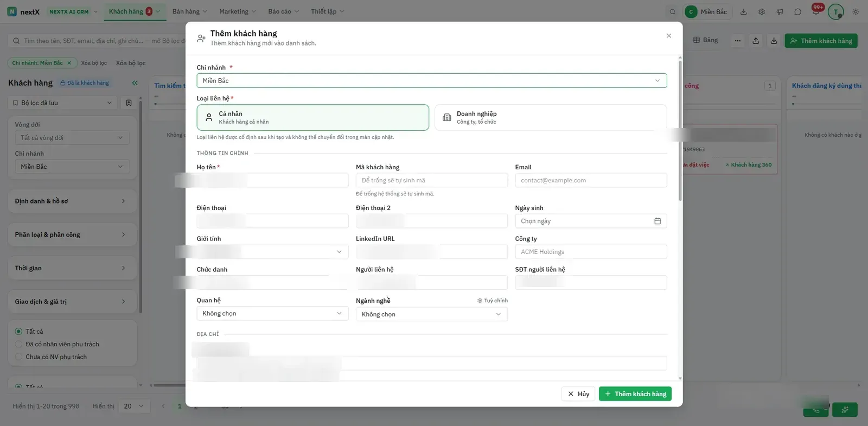Remove the Chi nhánh: Miền Bắc filter chip
The height and width of the screenshot is (426, 868).
point(69,63)
